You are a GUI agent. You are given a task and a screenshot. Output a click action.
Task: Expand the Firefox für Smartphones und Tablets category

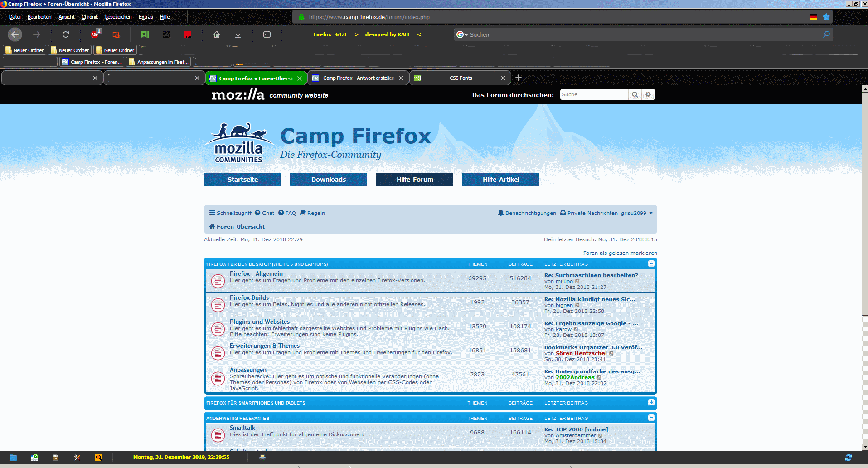click(651, 402)
